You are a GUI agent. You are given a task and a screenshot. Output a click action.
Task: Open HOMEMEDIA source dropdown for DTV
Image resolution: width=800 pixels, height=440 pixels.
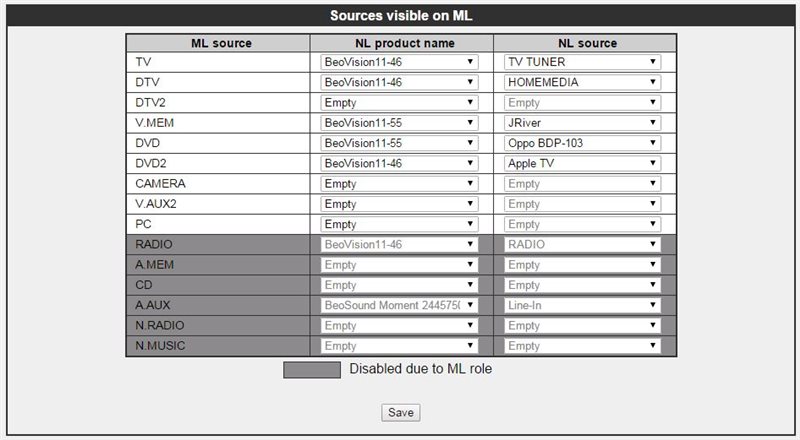click(583, 82)
